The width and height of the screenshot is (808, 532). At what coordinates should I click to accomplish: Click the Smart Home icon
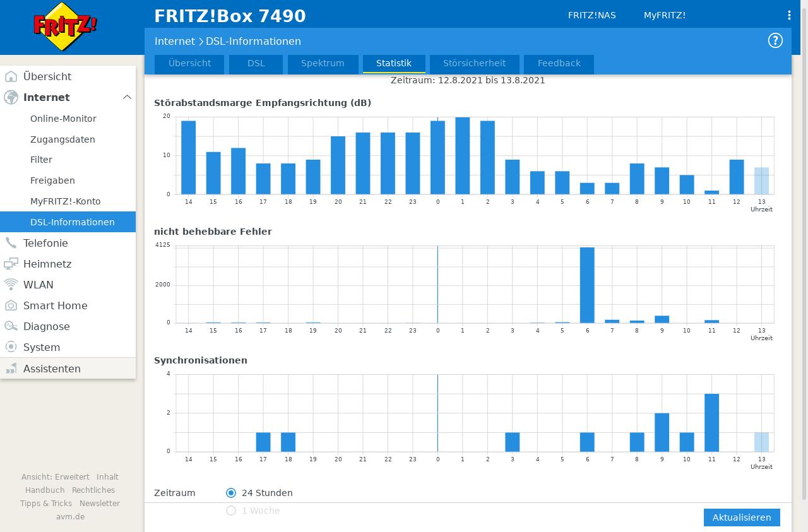(11, 306)
